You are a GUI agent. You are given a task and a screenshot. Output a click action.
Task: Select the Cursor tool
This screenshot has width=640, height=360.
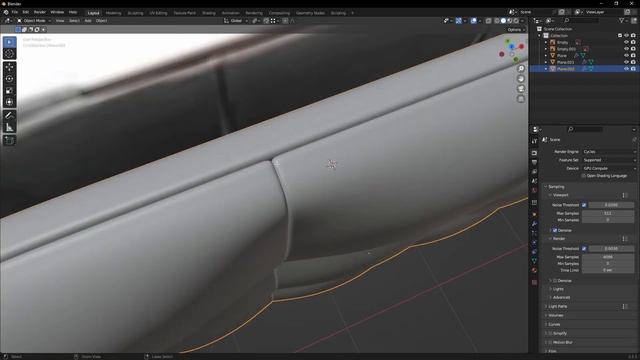(9, 53)
